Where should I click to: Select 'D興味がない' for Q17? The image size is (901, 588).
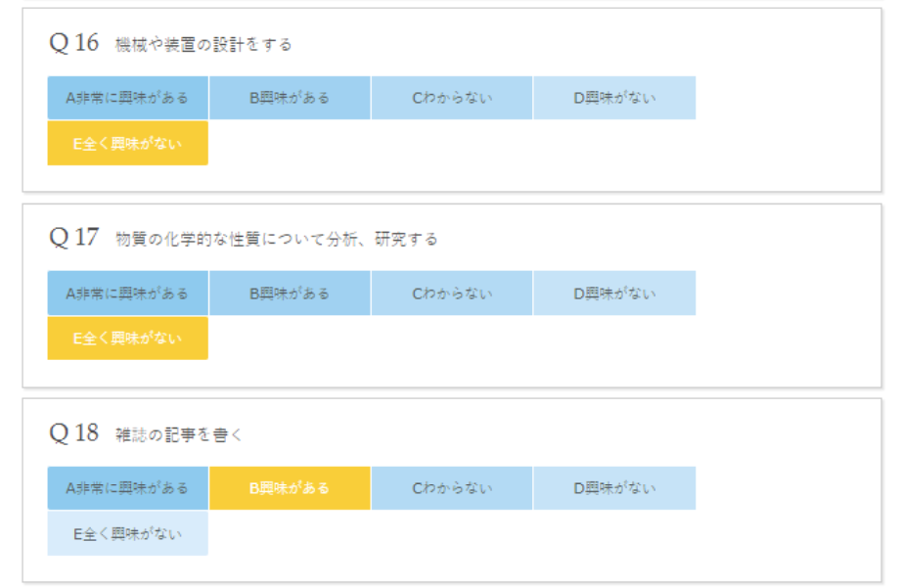coord(614,293)
